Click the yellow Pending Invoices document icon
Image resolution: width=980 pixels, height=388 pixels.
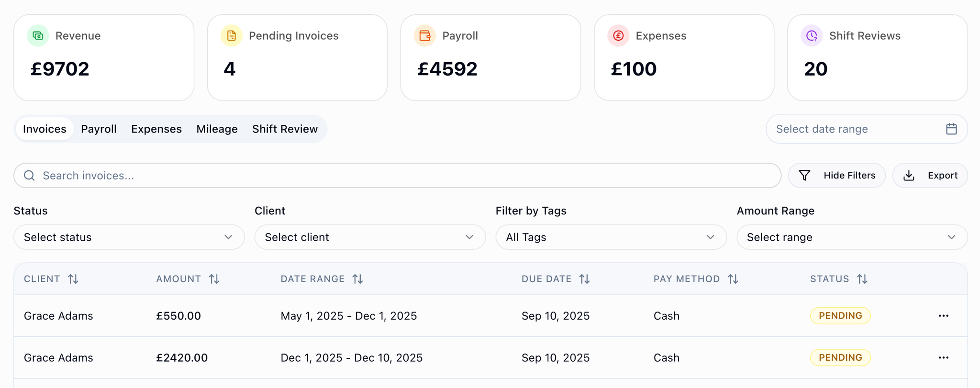click(231, 36)
